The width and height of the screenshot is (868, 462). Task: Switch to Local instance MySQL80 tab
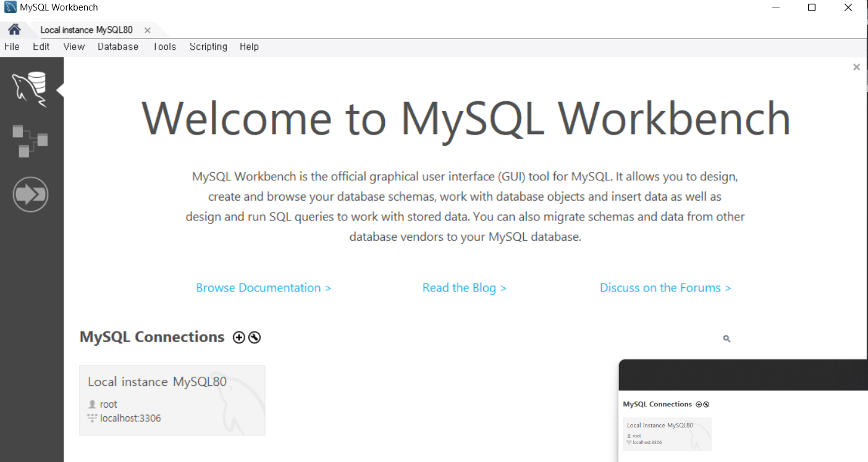(x=86, y=30)
